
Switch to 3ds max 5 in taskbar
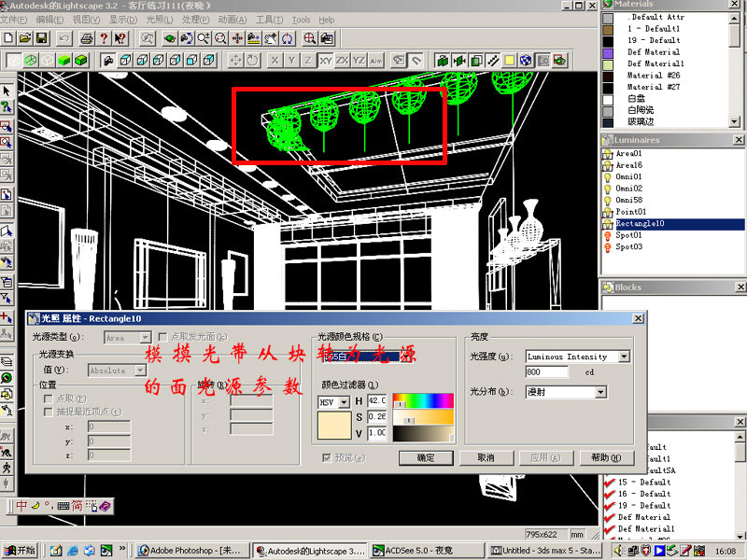point(545,550)
